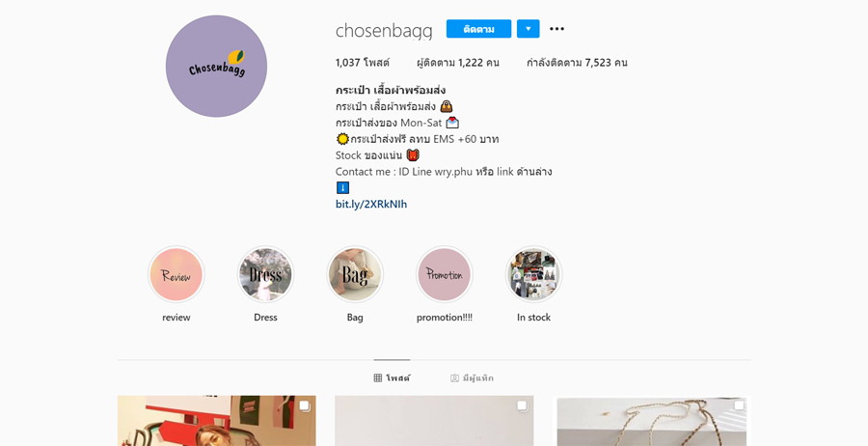Open the Dress story highlight
Screen dimensions: 868x446
pos(266,275)
